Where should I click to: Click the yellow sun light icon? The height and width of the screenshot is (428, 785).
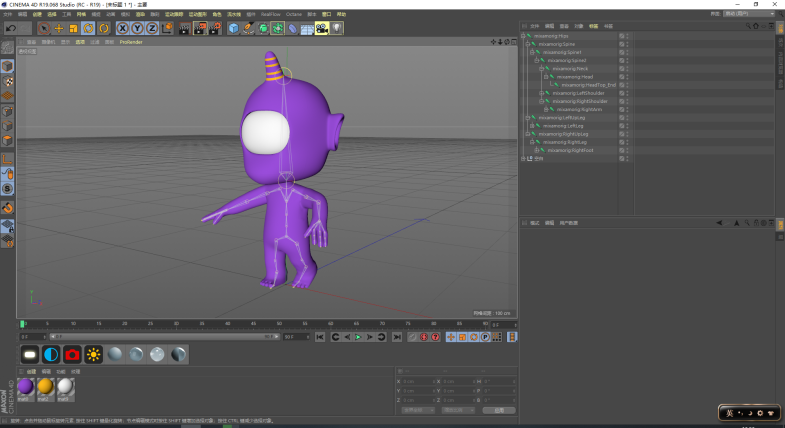coord(93,354)
